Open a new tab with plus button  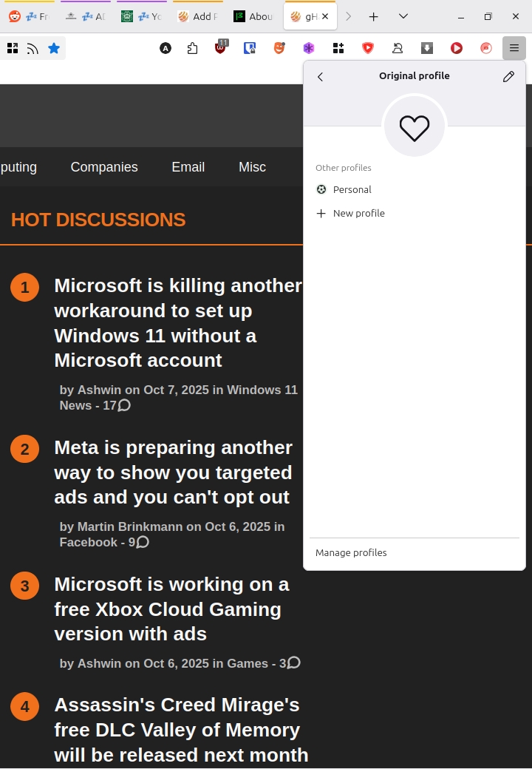(x=374, y=16)
